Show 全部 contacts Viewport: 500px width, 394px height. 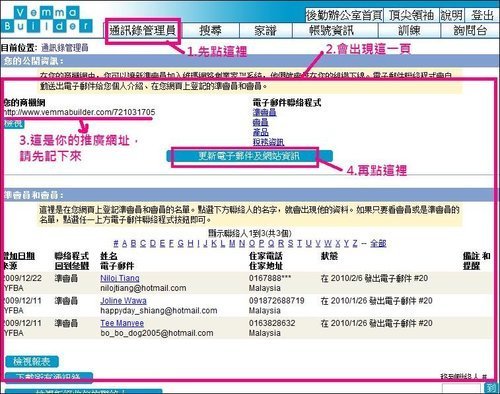coord(378,243)
